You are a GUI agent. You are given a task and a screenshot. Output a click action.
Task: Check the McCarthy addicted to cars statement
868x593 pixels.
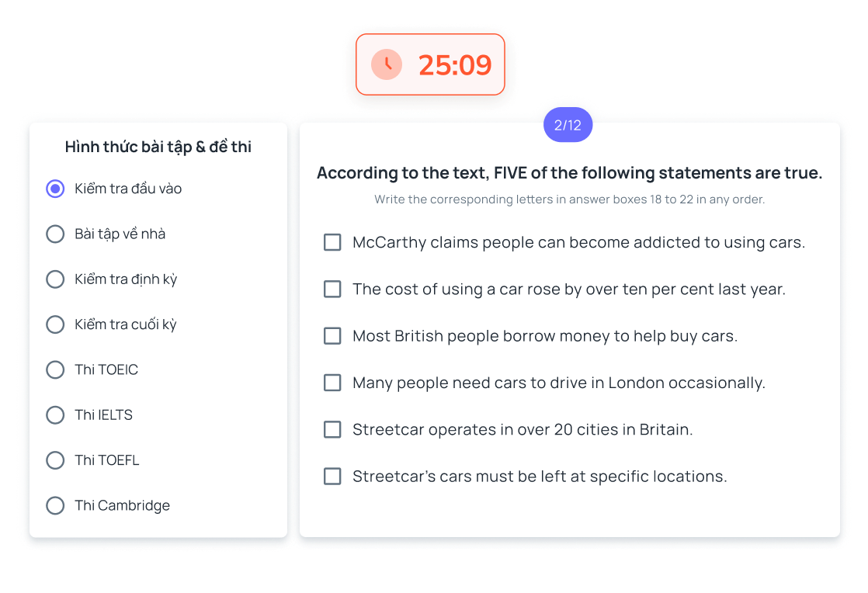(332, 242)
